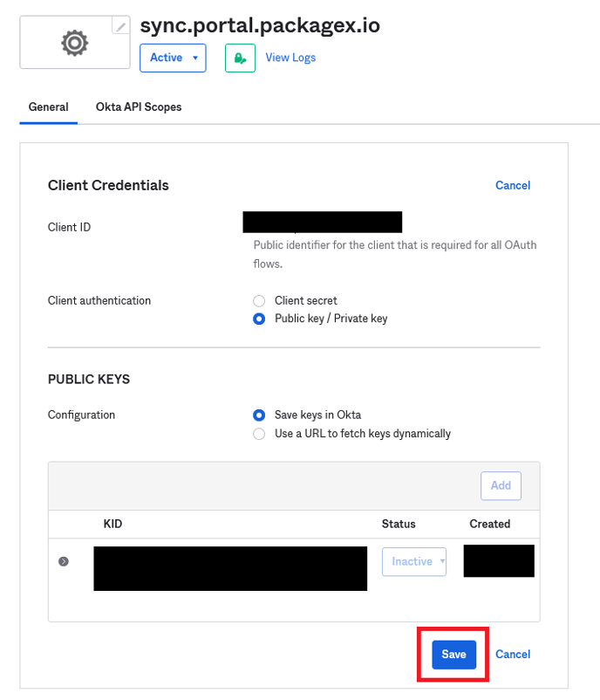Click the green lock icon button

click(240, 58)
